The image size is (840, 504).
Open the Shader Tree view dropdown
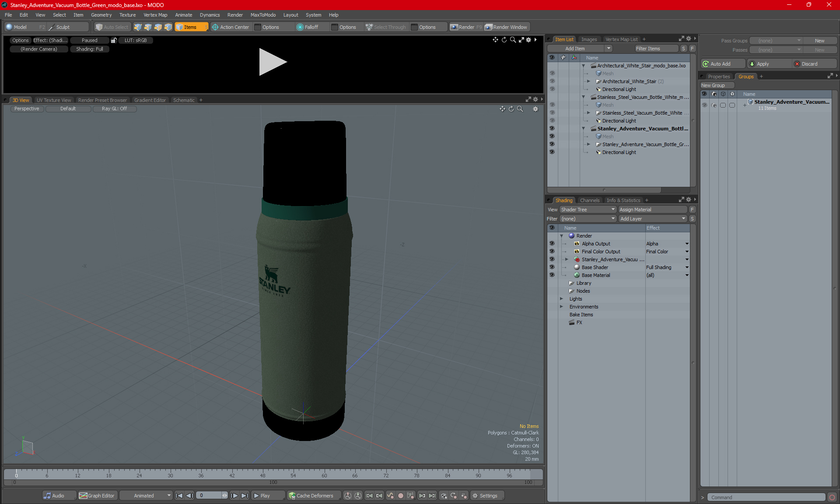click(588, 210)
